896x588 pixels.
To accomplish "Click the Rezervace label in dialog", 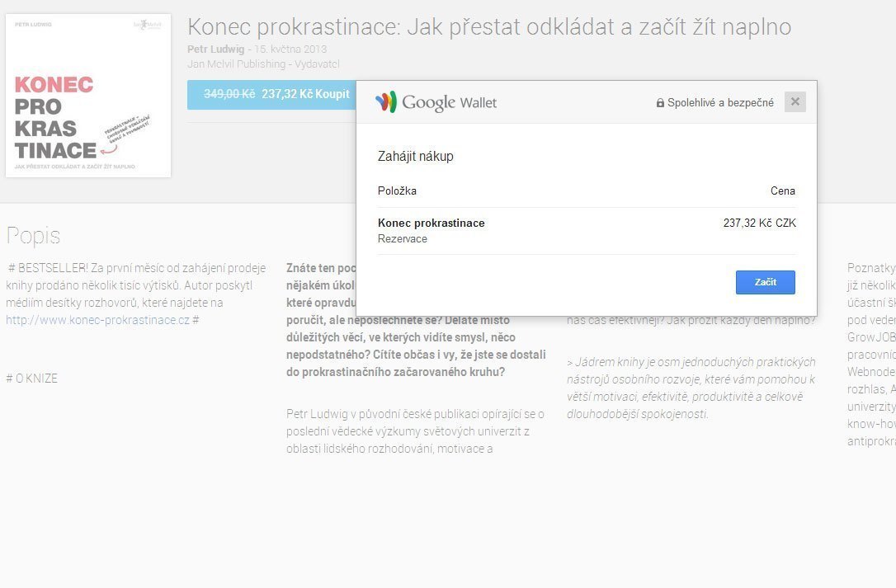I will [x=403, y=239].
